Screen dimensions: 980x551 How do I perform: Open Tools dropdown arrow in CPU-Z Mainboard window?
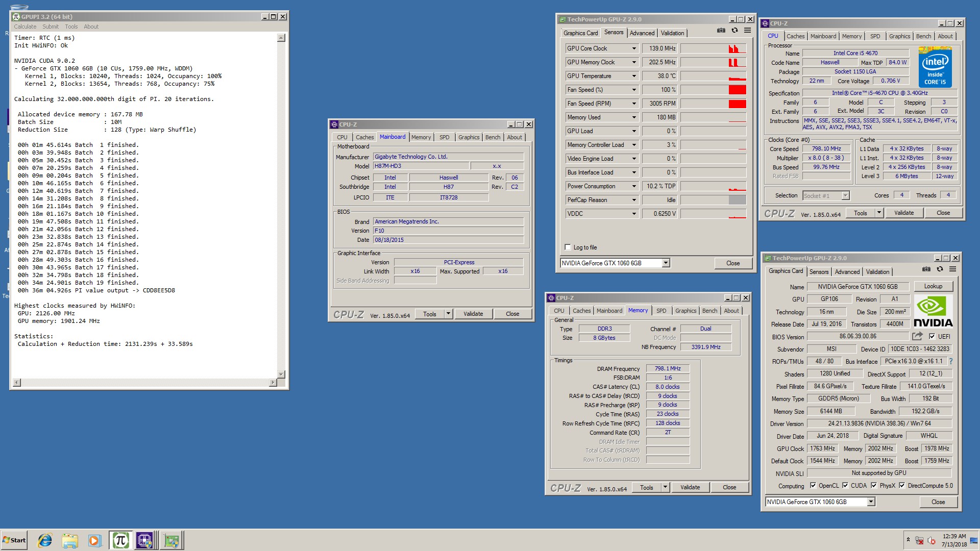point(448,314)
